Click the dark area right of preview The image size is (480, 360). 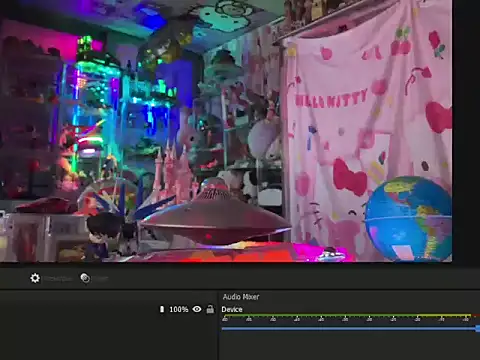click(466, 133)
